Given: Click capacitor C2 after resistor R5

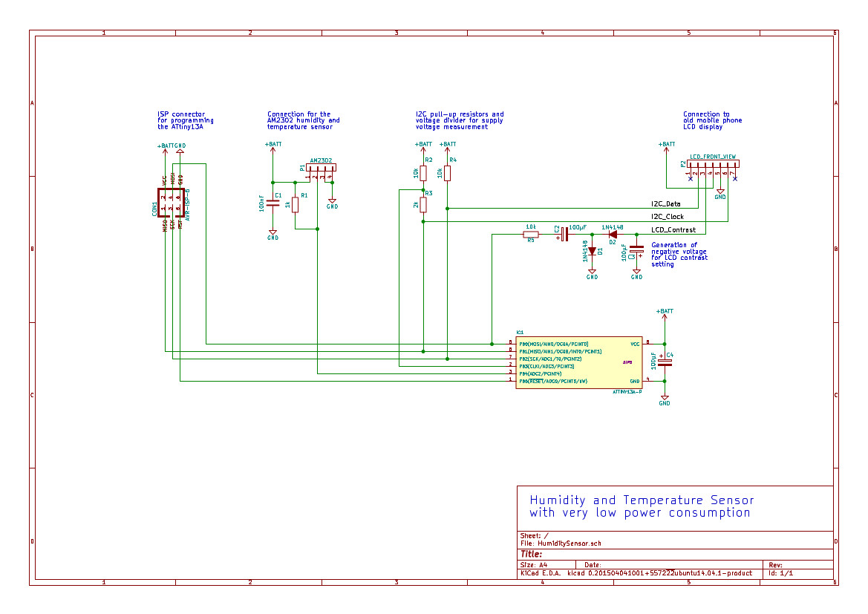Looking at the screenshot, I should [x=564, y=235].
